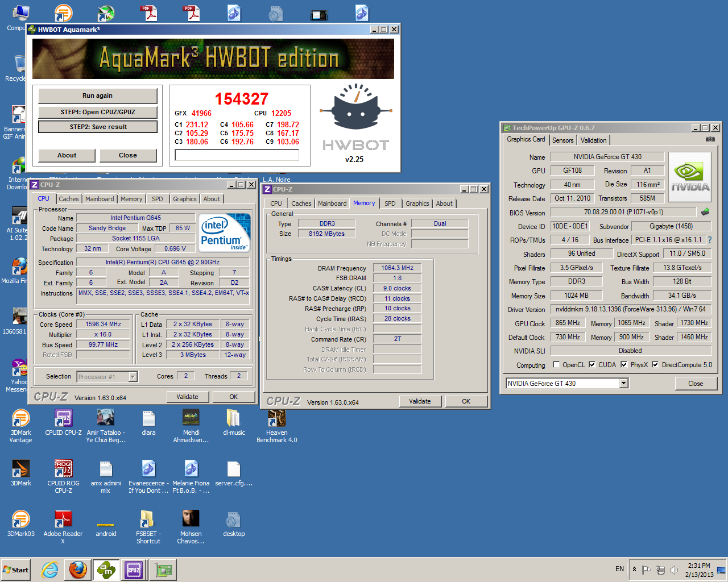
Task: Switch to the Graphics tab in CPU-Z
Action: point(184,199)
